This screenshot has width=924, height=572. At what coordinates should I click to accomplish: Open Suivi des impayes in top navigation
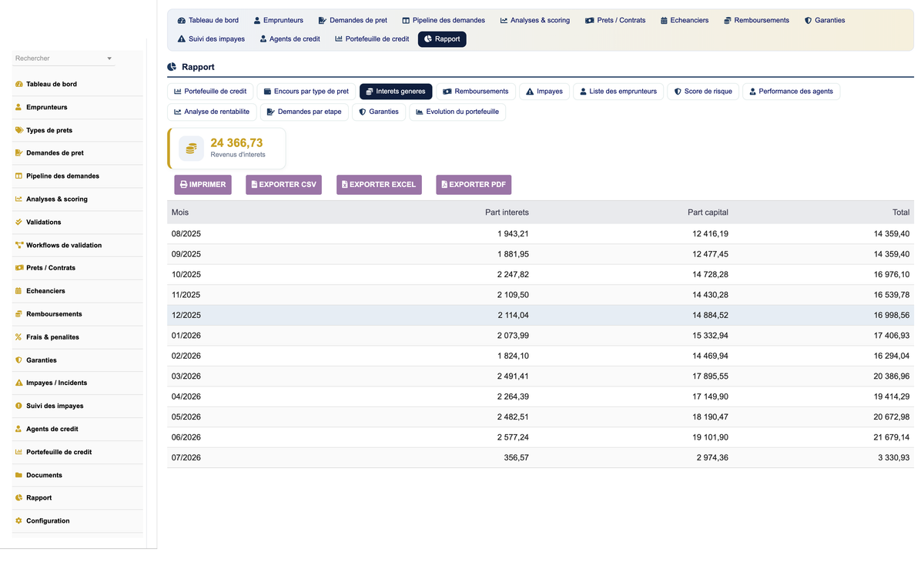click(x=211, y=38)
